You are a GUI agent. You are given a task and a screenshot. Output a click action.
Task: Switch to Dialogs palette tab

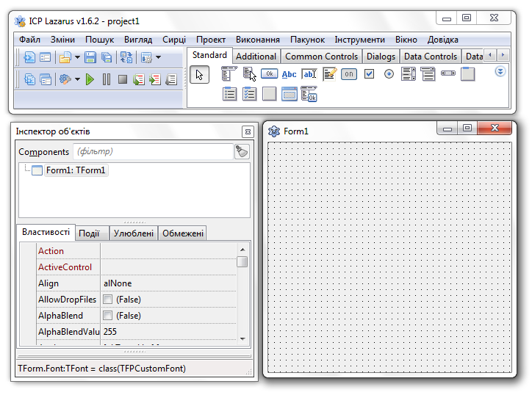(x=381, y=57)
